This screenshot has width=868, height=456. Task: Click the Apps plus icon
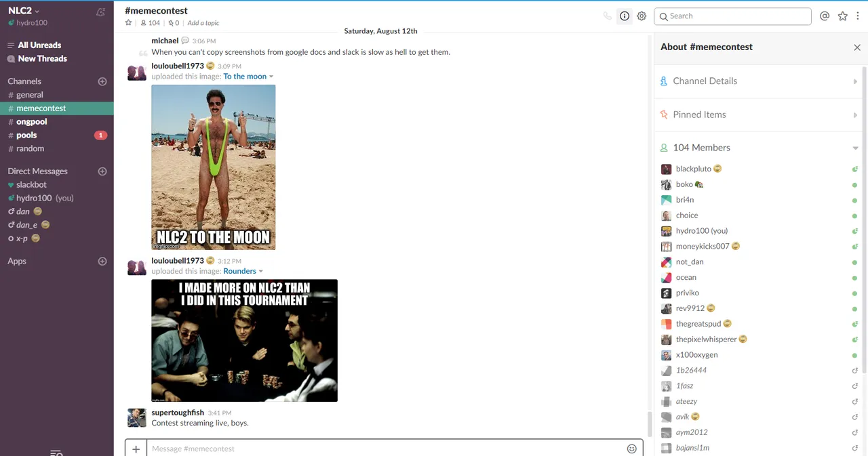[102, 262]
